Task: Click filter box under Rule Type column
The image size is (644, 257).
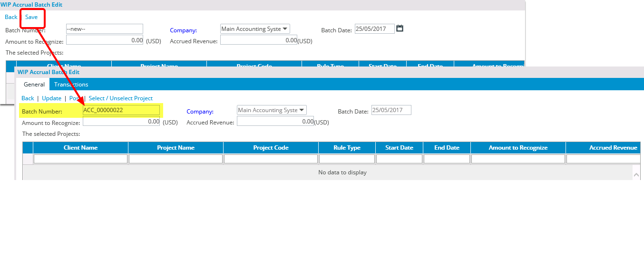Action: (x=347, y=159)
